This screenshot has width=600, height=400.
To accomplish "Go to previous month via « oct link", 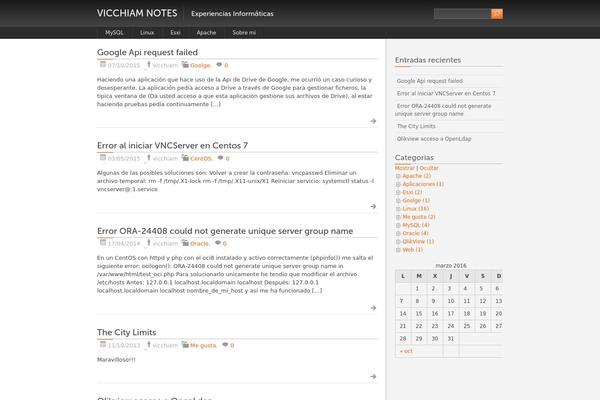I will click(406, 351).
